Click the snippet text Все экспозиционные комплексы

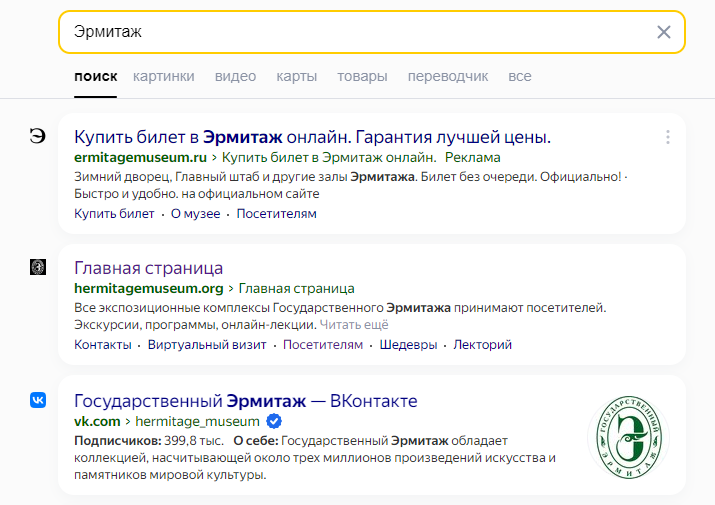click(x=173, y=308)
